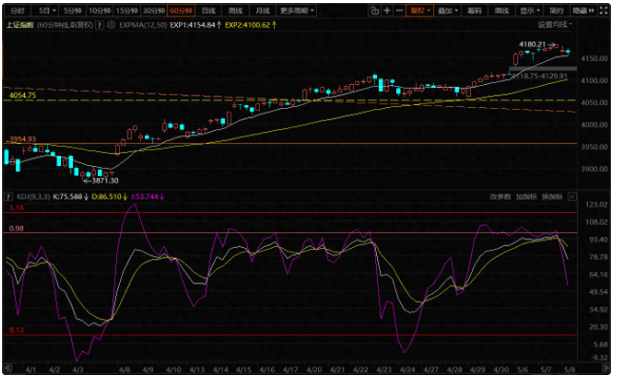Click the KDJ(9,3,3) indicator label
The width and height of the screenshot is (619, 379).
[x=33, y=197]
